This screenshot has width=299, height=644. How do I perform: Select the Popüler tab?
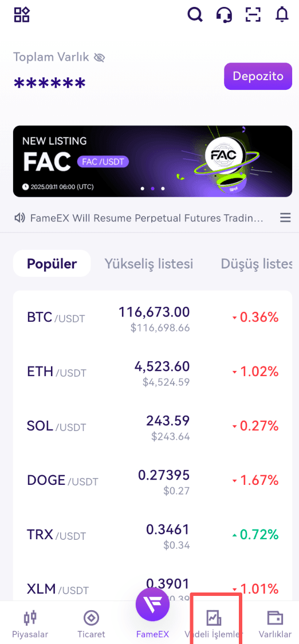(x=52, y=263)
